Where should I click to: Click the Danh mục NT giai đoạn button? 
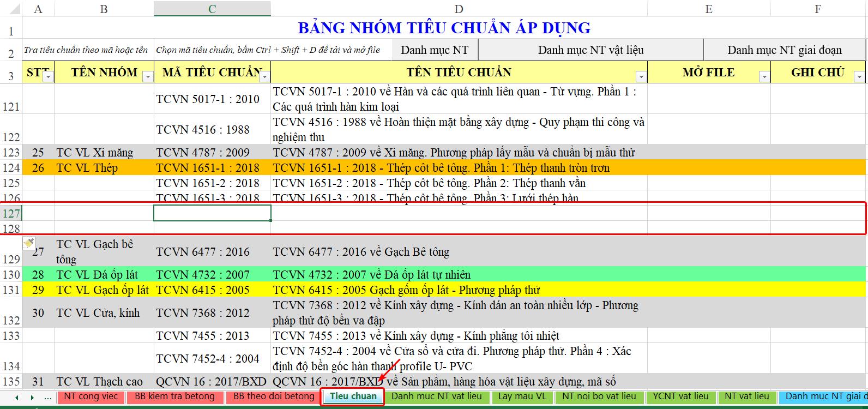[784, 50]
